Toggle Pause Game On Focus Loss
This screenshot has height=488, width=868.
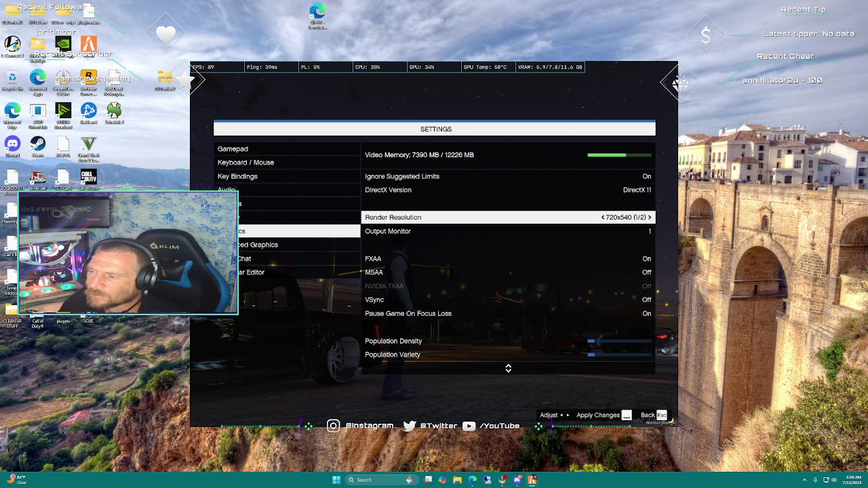point(508,313)
